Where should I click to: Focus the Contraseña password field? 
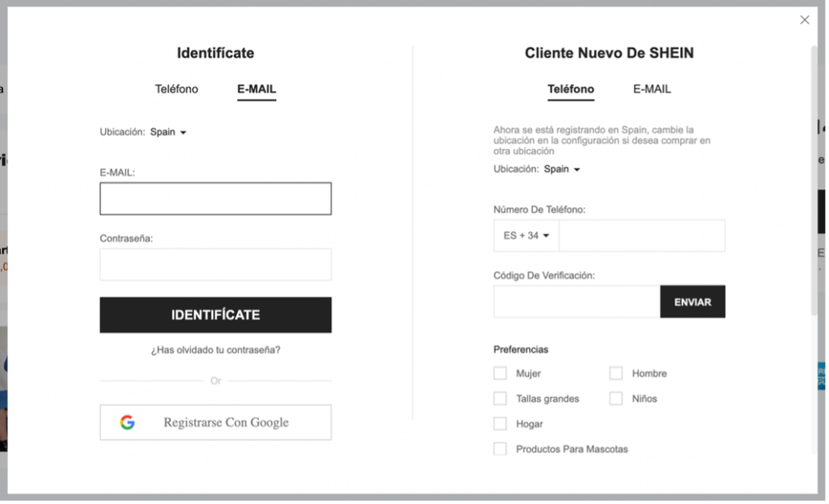215,265
